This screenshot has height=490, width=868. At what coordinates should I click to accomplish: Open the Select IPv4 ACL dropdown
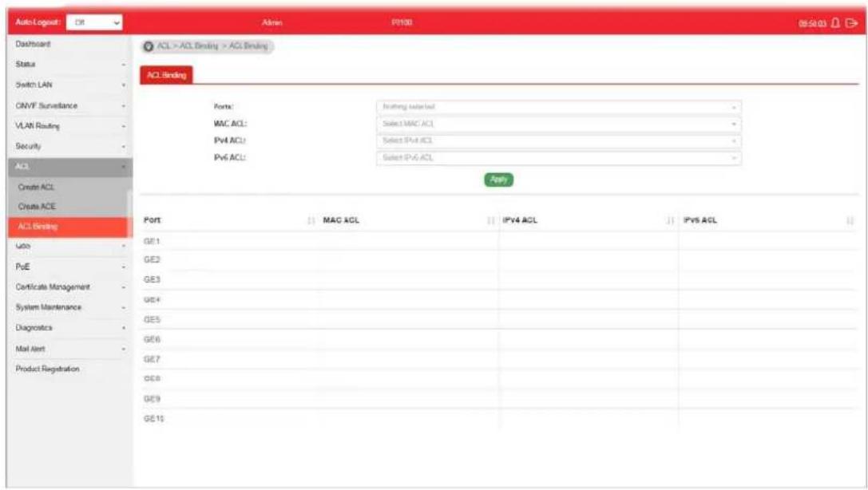coord(558,141)
